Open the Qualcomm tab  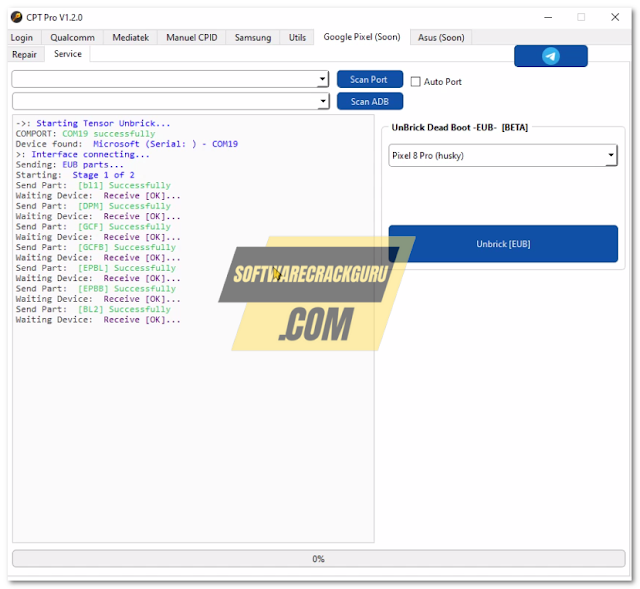pyautogui.click(x=73, y=37)
